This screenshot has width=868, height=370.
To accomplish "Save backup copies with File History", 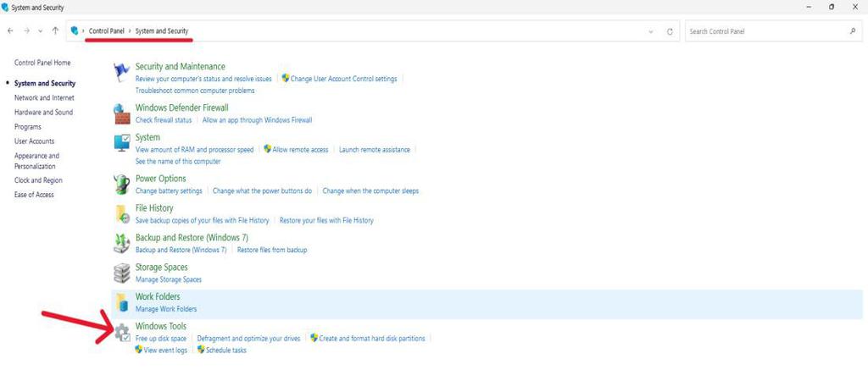I will pos(202,221).
